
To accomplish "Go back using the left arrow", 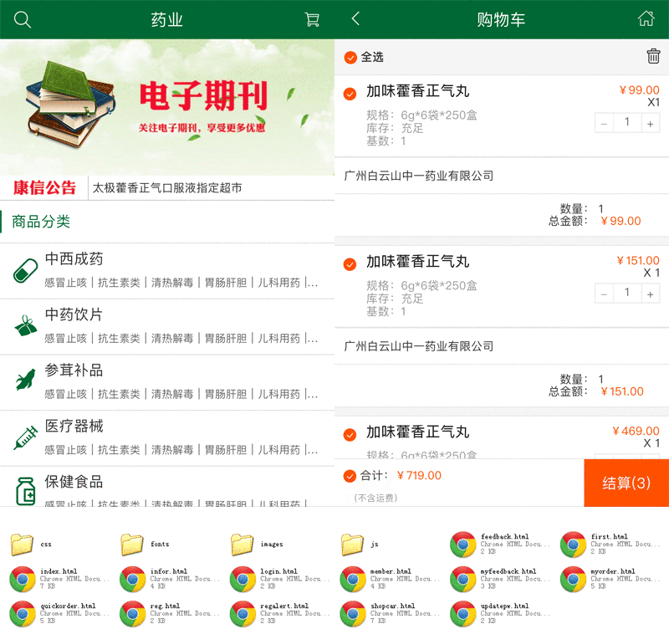I will tap(355, 19).
